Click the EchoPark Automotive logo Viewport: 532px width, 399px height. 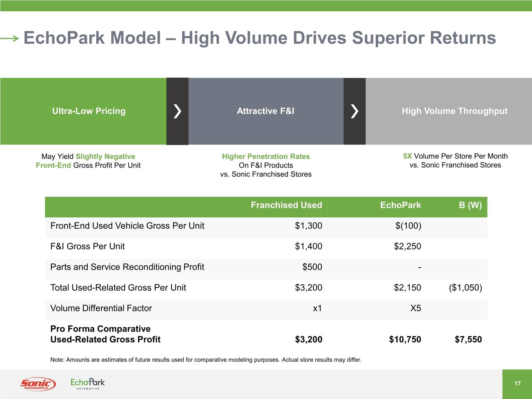pos(87,384)
